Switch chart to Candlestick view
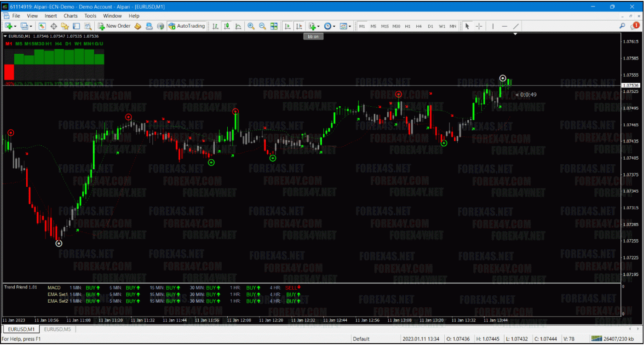 point(227,26)
